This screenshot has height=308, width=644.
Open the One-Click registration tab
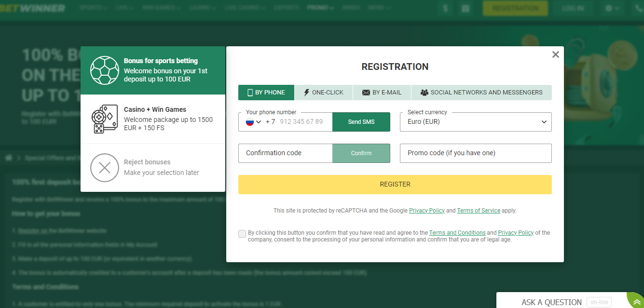click(323, 93)
